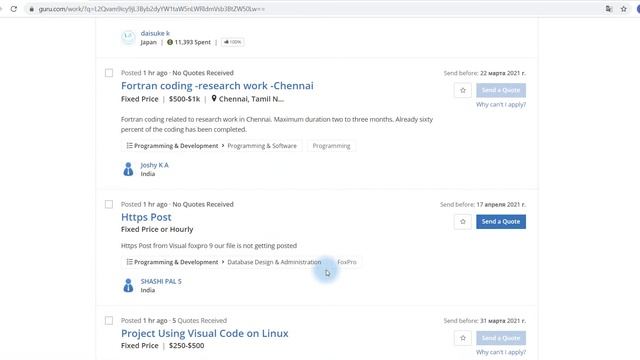
Task: Click the FoxPro skill tag
Action: point(347,262)
